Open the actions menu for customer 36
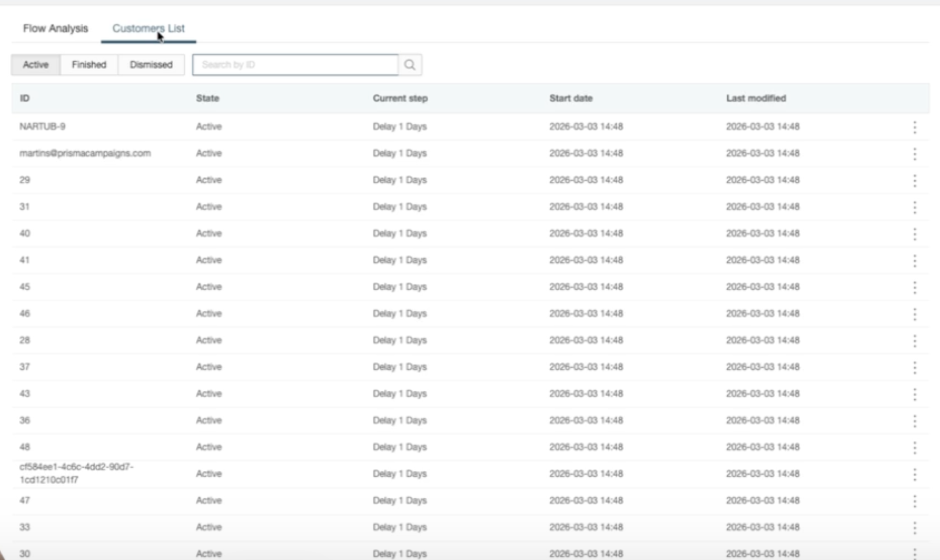 click(916, 420)
